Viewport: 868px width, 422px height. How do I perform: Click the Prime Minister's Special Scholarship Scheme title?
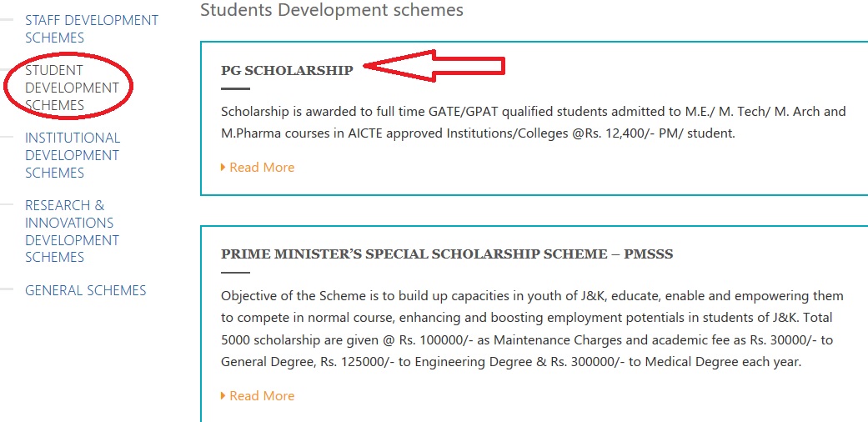447,254
